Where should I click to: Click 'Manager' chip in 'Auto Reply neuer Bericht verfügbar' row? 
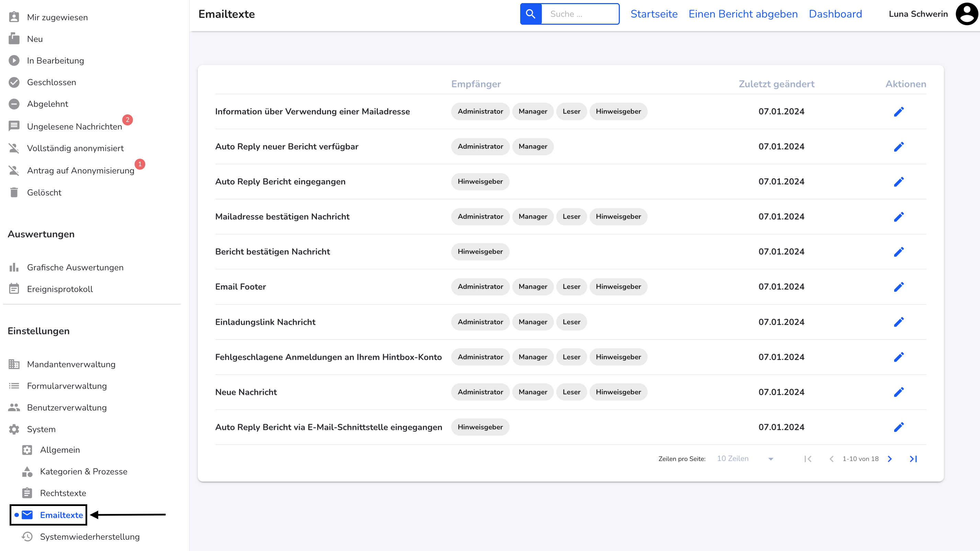pos(533,146)
